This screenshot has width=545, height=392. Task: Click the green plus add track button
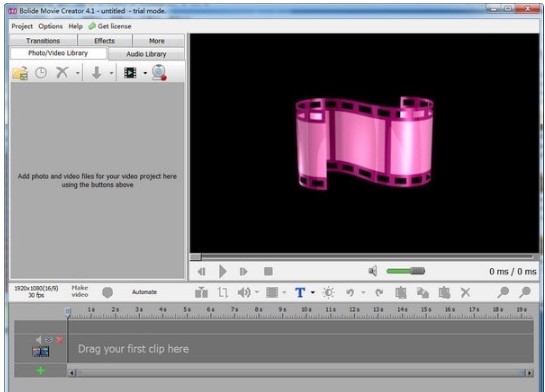coord(40,371)
